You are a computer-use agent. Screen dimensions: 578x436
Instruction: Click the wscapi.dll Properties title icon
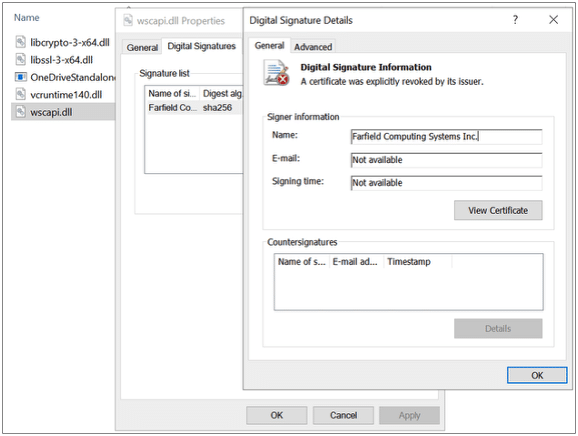(x=128, y=20)
